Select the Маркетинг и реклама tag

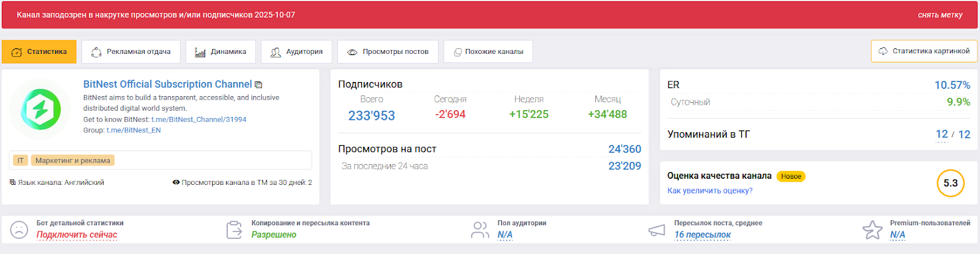click(x=73, y=160)
